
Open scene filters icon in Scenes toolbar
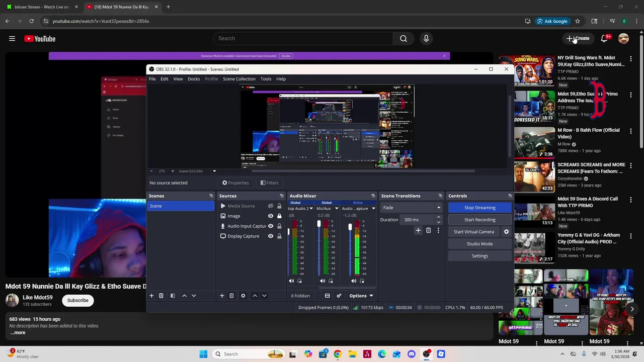pos(173,296)
